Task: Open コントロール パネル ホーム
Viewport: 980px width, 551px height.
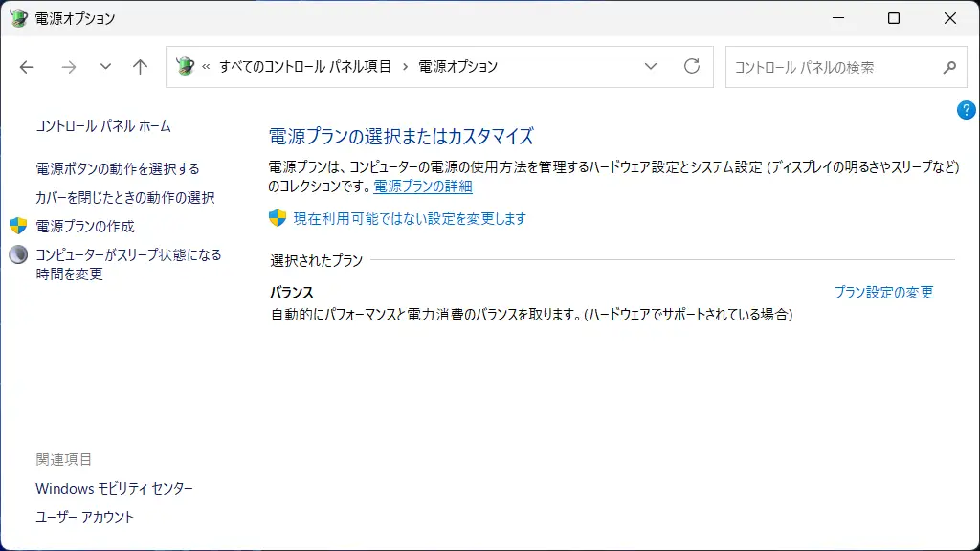Action: pos(103,125)
